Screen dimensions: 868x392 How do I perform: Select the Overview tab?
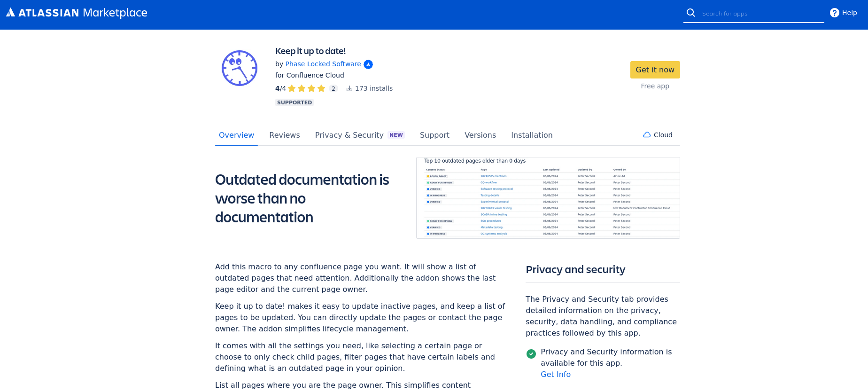tap(236, 135)
